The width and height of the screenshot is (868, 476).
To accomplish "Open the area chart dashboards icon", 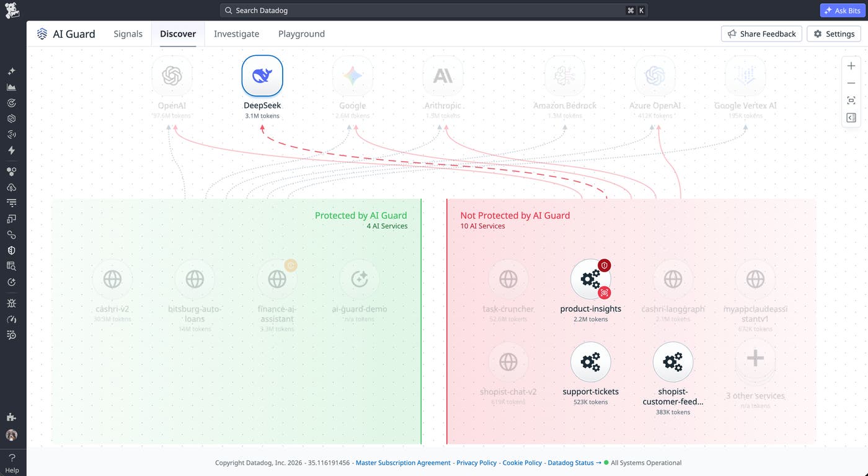I will point(11,87).
